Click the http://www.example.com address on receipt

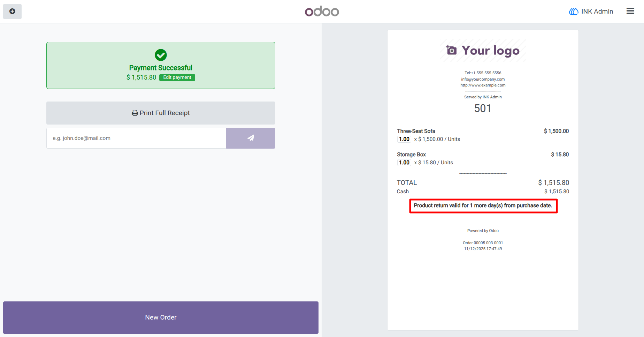point(483,85)
